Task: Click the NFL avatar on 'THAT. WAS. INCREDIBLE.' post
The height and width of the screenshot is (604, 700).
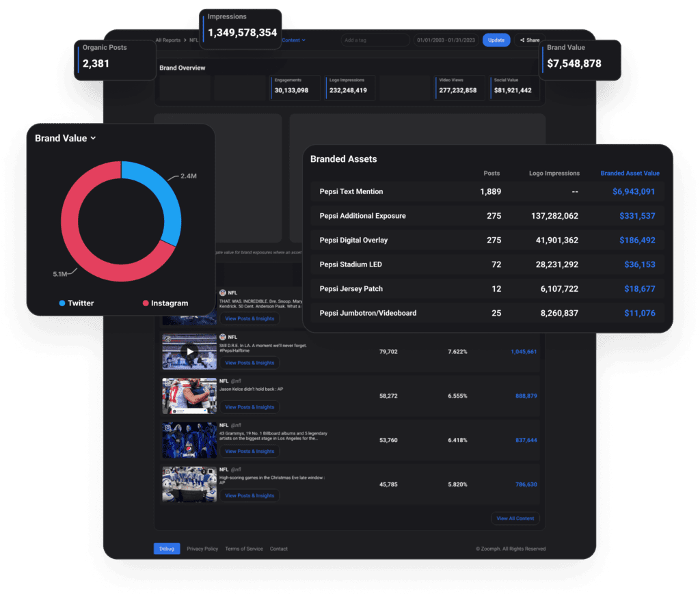Action: [223, 293]
